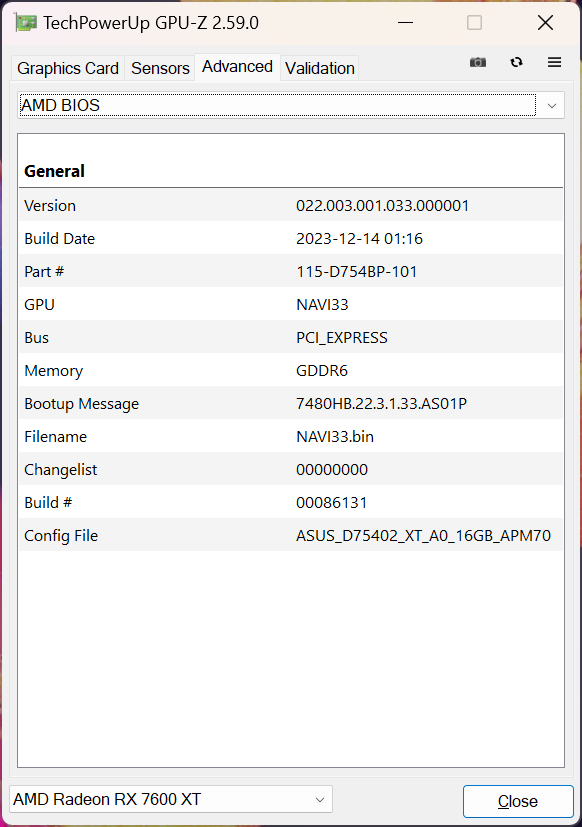Expand the AMD BIOS dropdown arrow
Viewport: 582px width, 827px height.
pos(552,105)
